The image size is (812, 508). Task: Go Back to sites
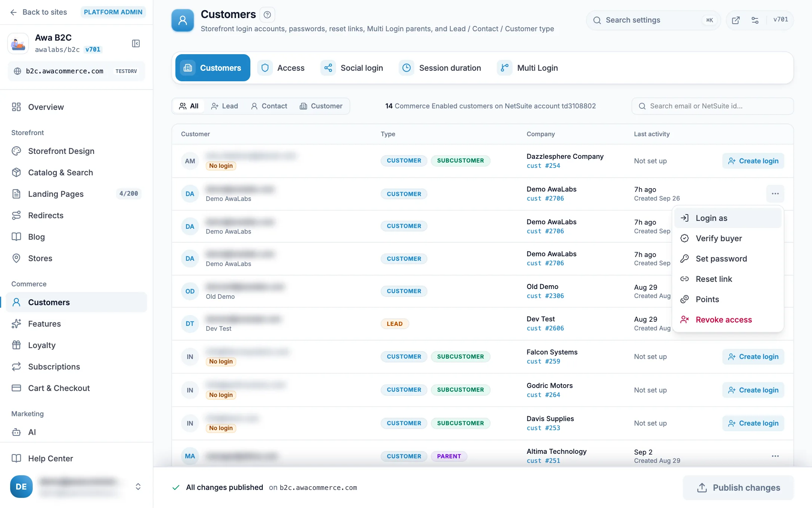tap(38, 12)
